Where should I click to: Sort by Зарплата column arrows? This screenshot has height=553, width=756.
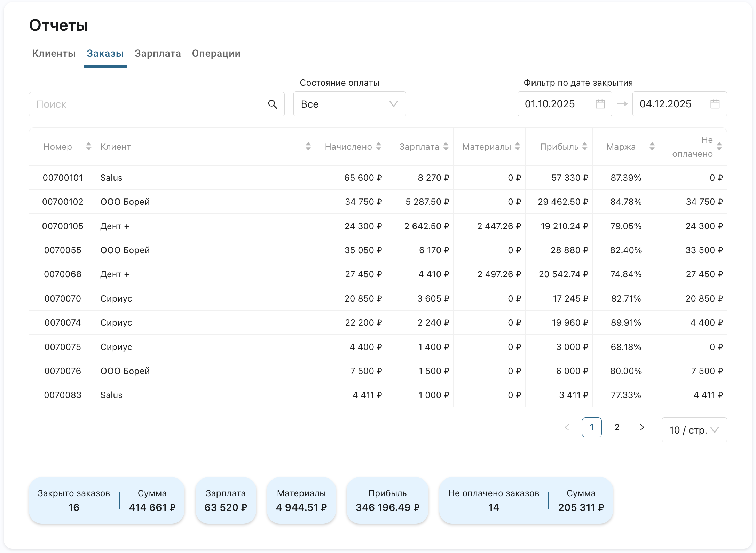click(446, 147)
